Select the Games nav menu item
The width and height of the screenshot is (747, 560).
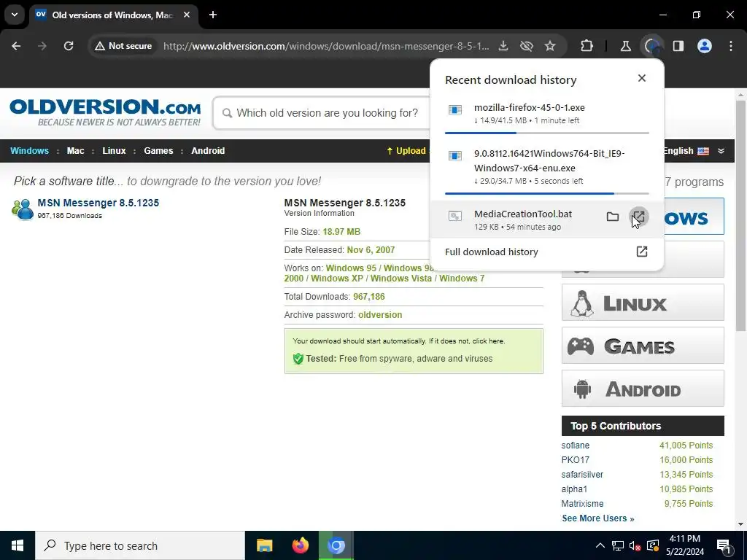[x=158, y=151]
